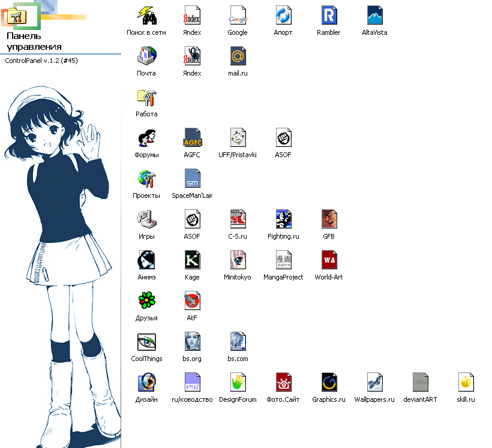Click the AGFC forum shortcut

pyautogui.click(x=192, y=138)
